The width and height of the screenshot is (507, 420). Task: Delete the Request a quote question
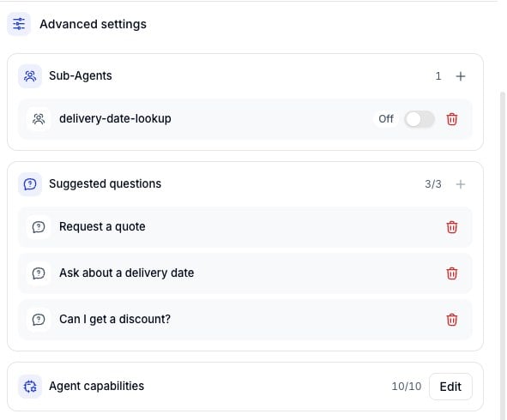coord(452,227)
